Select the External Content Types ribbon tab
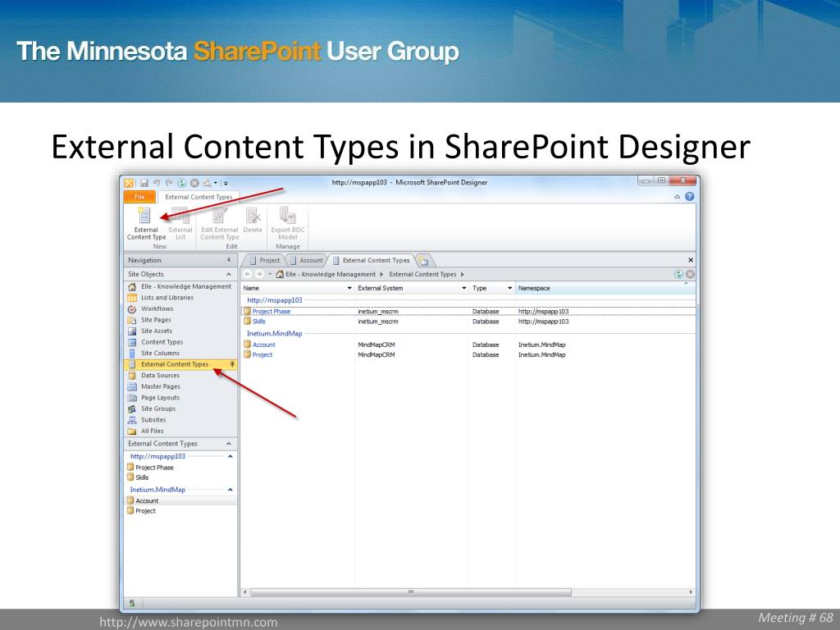The width and height of the screenshot is (840, 630). point(199,197)
